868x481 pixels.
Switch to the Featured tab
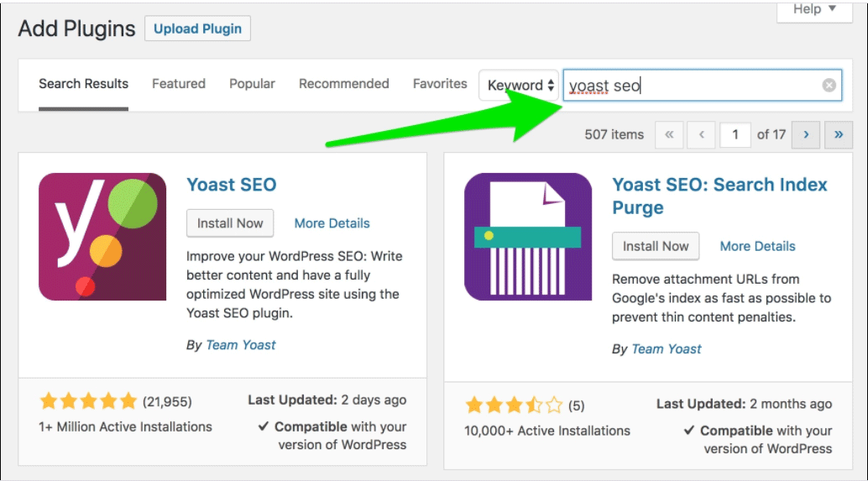[179, 84]
